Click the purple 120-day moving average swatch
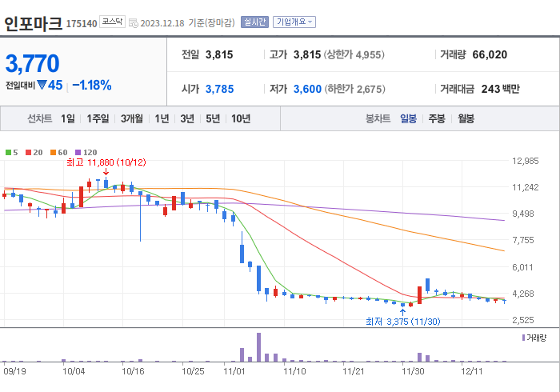This screenshot has height=392, width=560. 78,153
